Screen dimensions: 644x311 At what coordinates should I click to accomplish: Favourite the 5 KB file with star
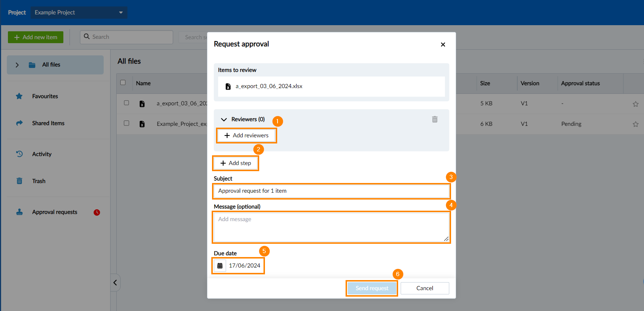point(636,104)
